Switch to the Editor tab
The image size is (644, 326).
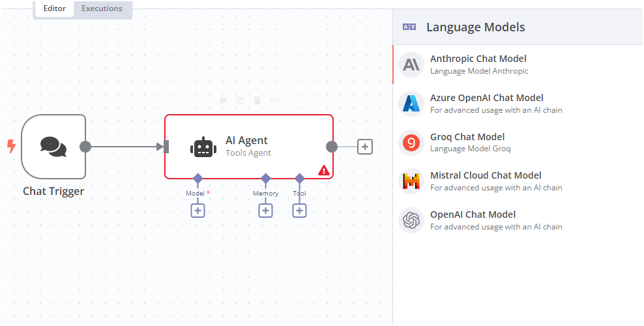coord(55,8)
